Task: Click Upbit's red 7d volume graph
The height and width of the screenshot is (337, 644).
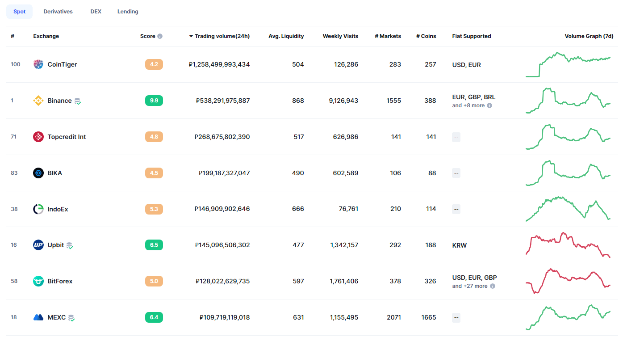Action: [568, 245]
